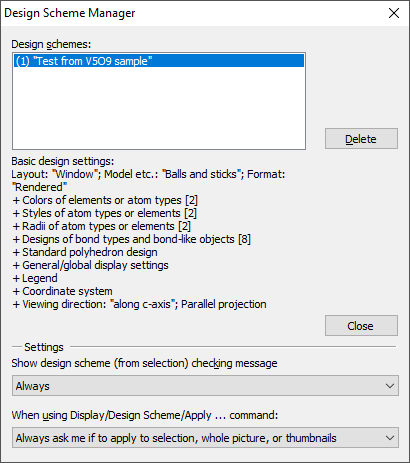Click the "General/global display settings" line
410x463 pixels.
click(90, 265)
